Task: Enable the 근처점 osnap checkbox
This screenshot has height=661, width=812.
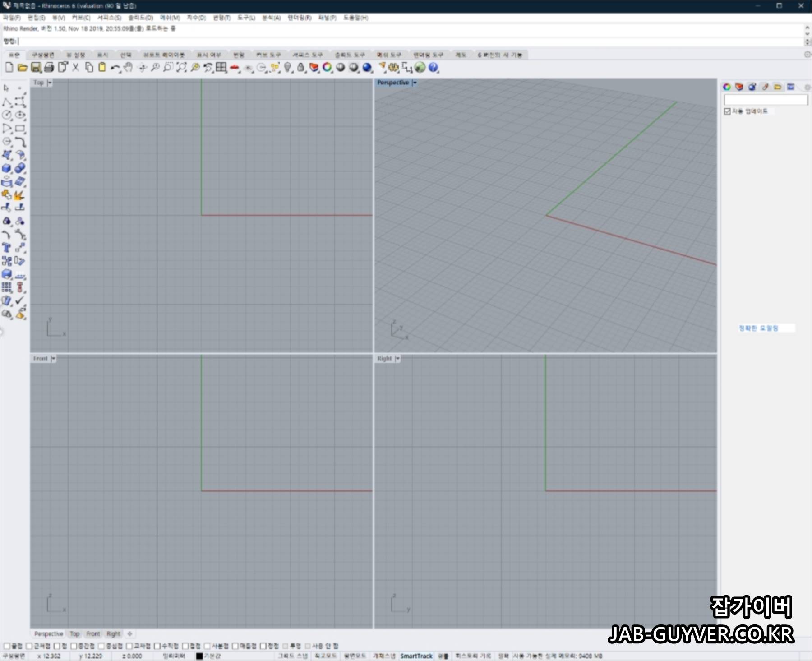Action: [29, 646]
